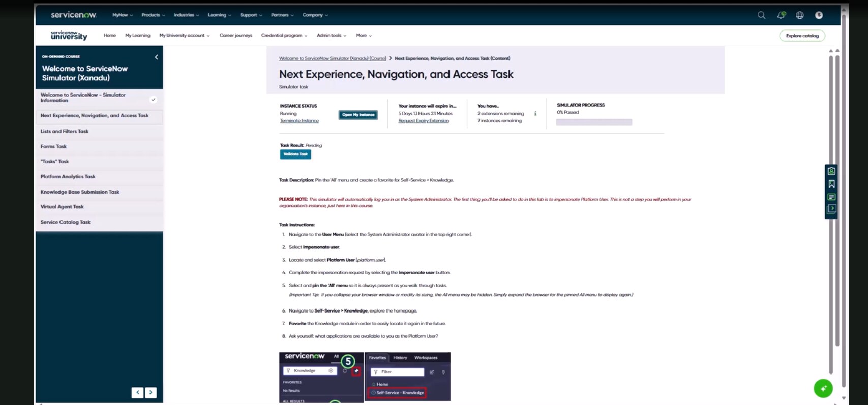Click the '0% Passed' progress text

pos(567,112)
